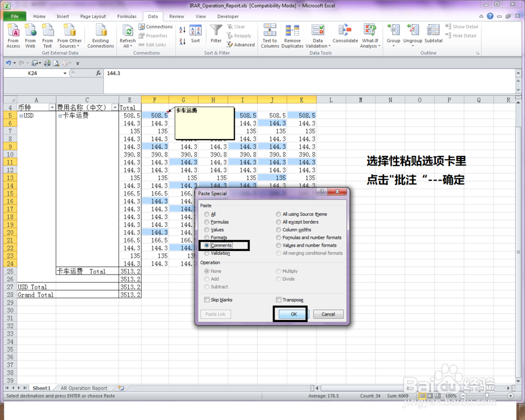Open the workbook Connections dialog
The height and width of the screenshot is (420, 525).
click(155, 26)
